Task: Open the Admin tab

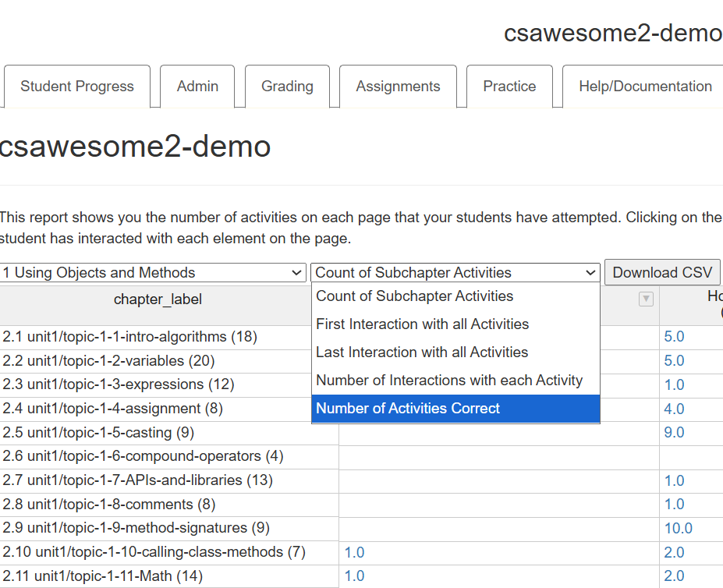Action: click(197, 87)
